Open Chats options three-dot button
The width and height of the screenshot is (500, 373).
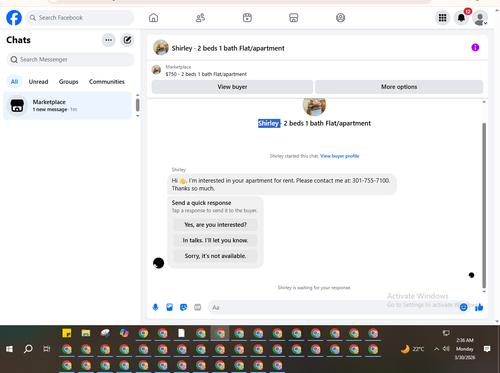click(108, 40)
